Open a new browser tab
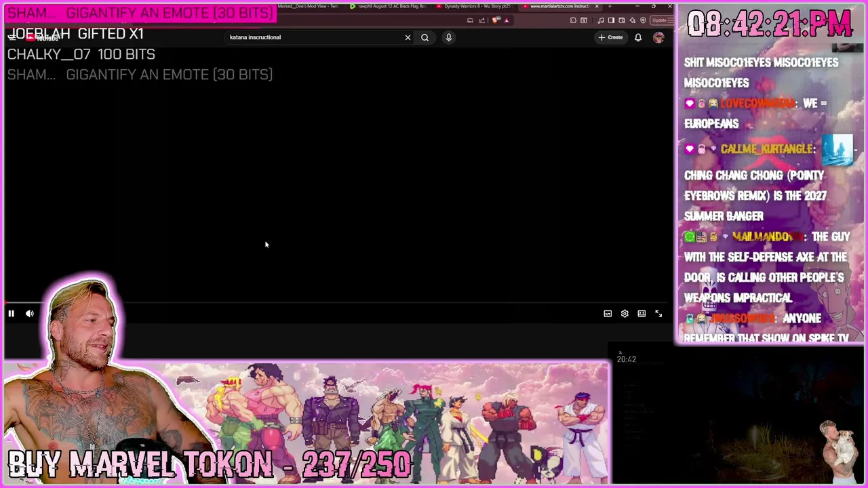This screenshot has height=488, width=868. coord(610,6)
